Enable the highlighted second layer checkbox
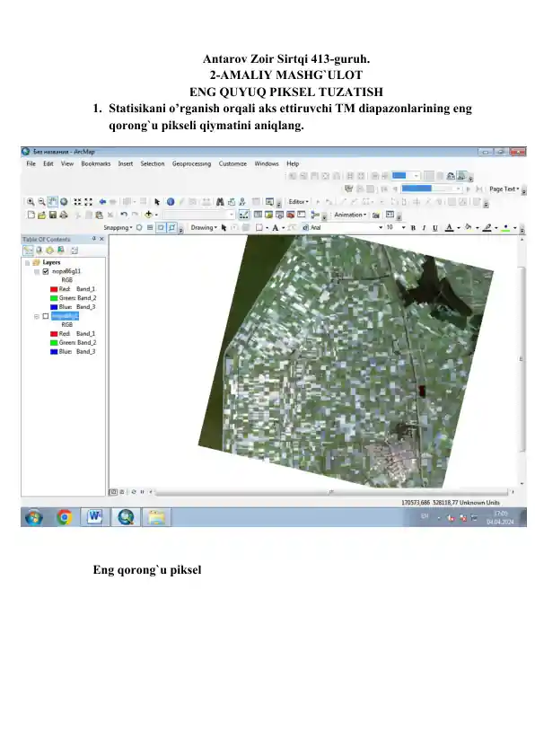The width and height of the screenshot is (535, 756). [46, 316]
